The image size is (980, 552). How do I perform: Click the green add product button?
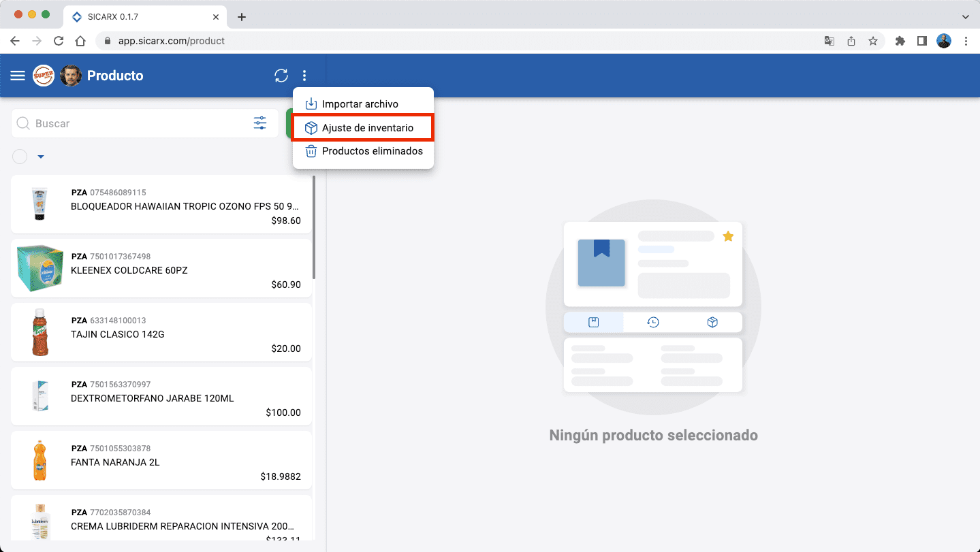[289, 123]
